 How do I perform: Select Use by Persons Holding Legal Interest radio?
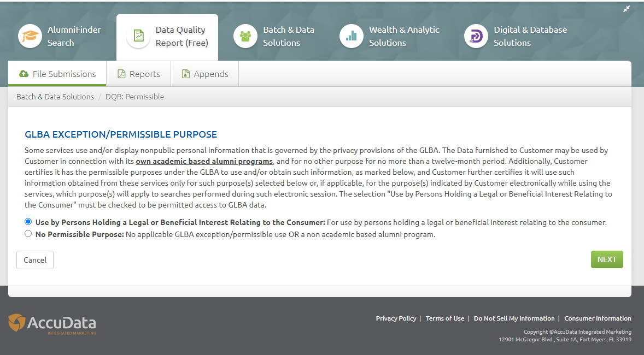click(28, 222)
